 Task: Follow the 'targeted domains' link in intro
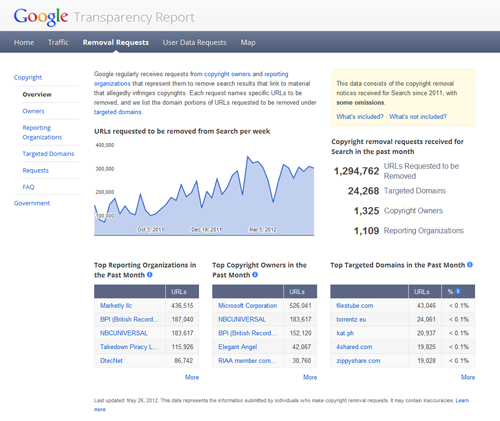coord(118,112)
